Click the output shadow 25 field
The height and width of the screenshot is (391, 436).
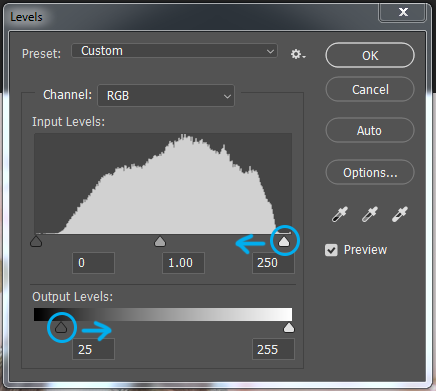tap(93, 349)
